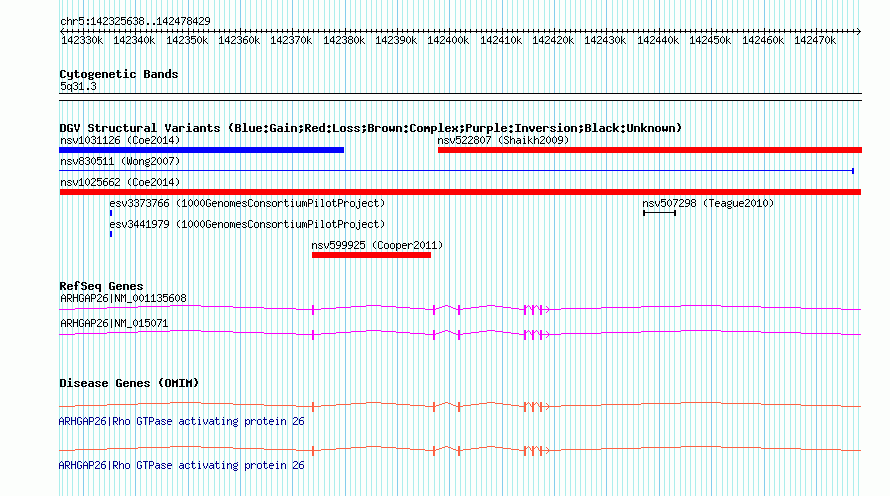The width and height of the screenshot is (890, 496).
Task: Select the Disease Genes (OMIM) track title
Action: 129,383
